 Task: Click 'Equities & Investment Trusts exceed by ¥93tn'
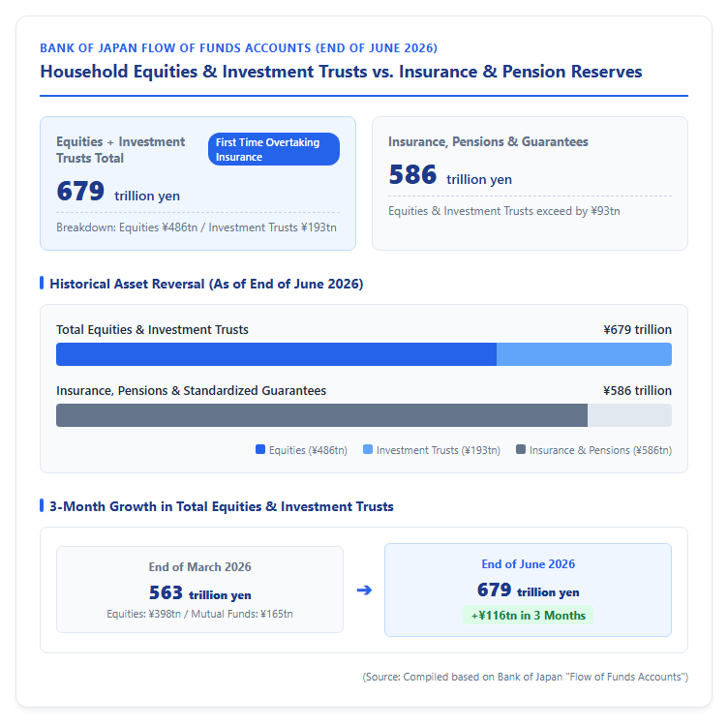tap(504, 211)
